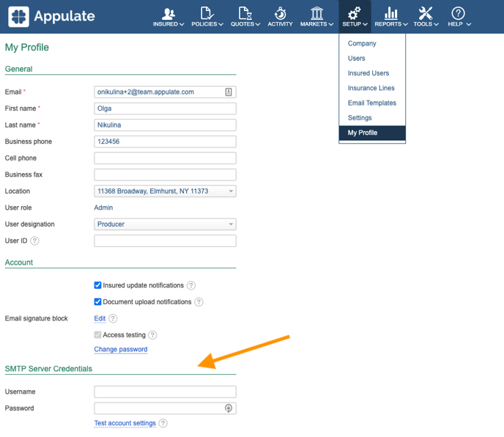The image size is (504, 437).
Task: Click the First name field
Action: [x=165, y=109]
